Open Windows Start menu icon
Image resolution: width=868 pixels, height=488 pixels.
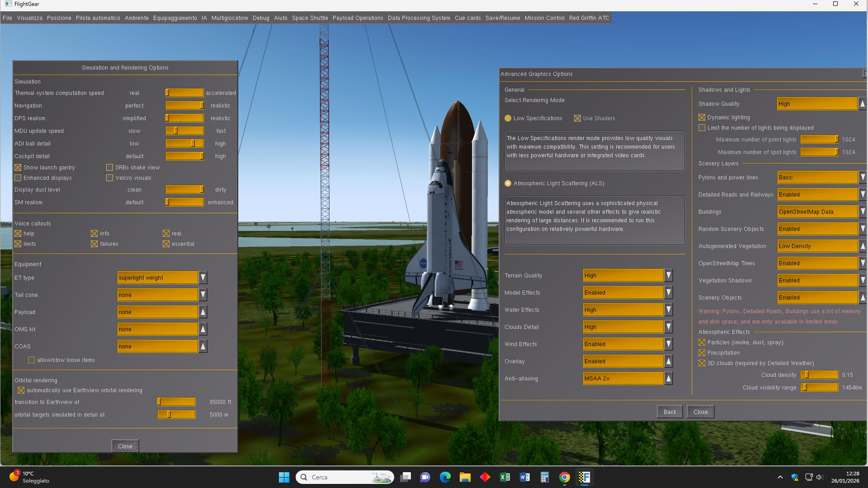(284, 477)
